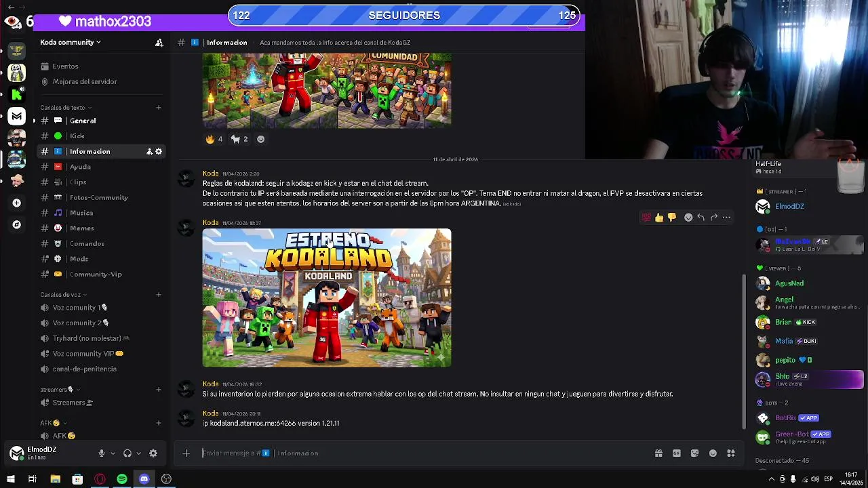The image size is (868, 488).
Task: Open the sticker picker
Action: (x=695, y=453)
